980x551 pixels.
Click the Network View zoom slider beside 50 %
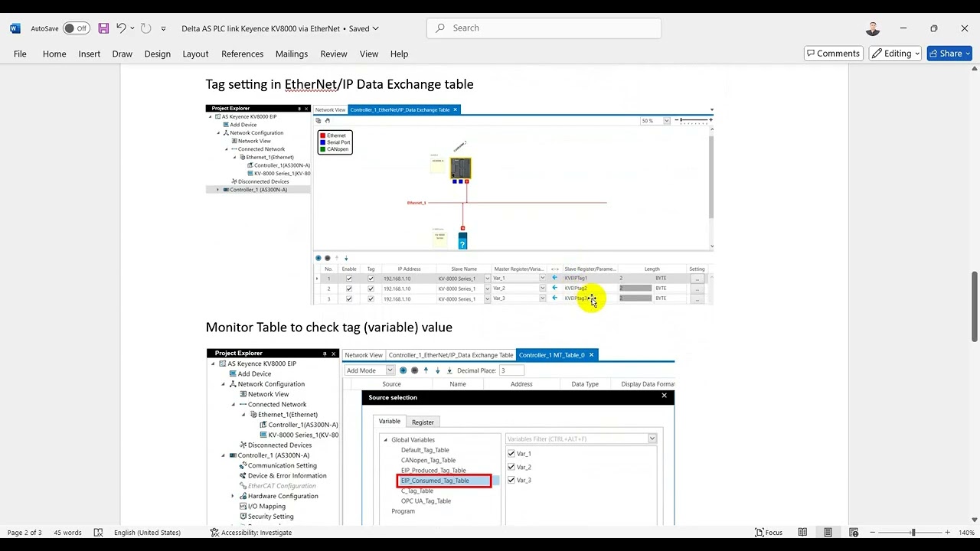click(x=693, y=120)
